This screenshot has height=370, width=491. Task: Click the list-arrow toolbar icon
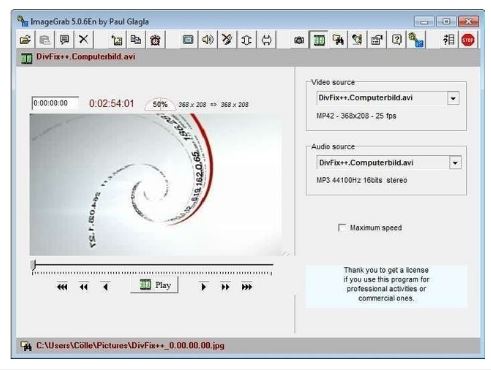448,40
